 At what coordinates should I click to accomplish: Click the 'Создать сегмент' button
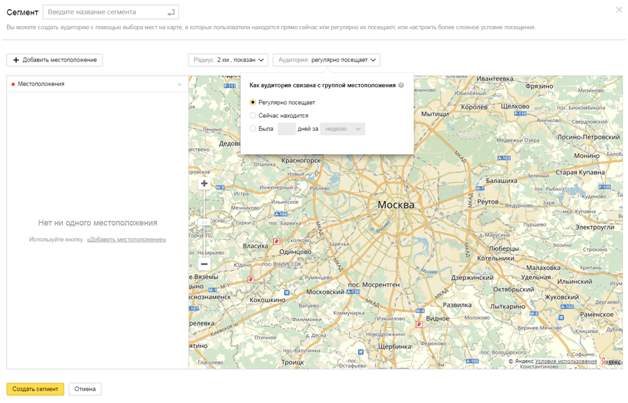click(x=35, y=389)
